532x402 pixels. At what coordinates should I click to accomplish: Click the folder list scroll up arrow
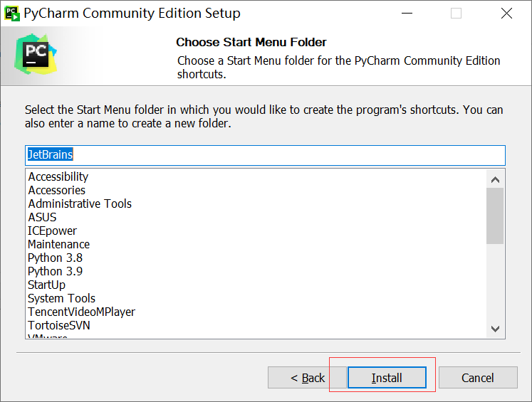496,179
